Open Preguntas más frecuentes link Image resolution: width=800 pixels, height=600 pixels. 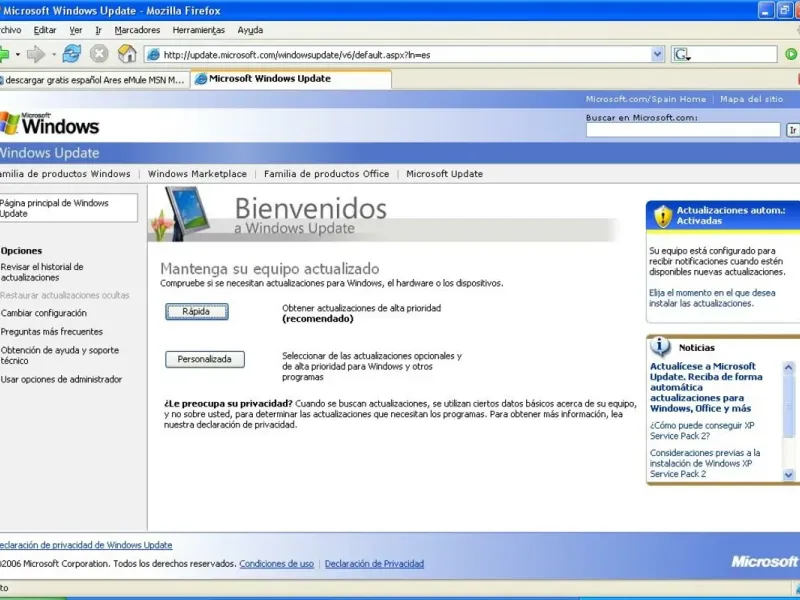(x=52, y=332)
